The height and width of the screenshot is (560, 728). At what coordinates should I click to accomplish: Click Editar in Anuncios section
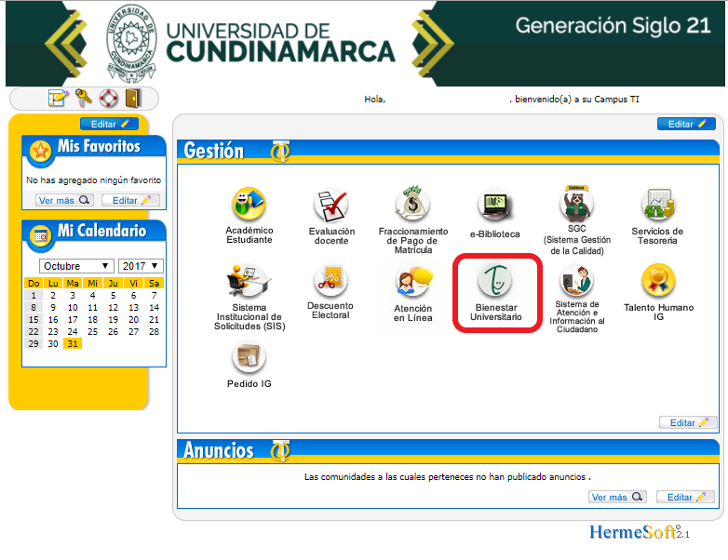[685, 497]
